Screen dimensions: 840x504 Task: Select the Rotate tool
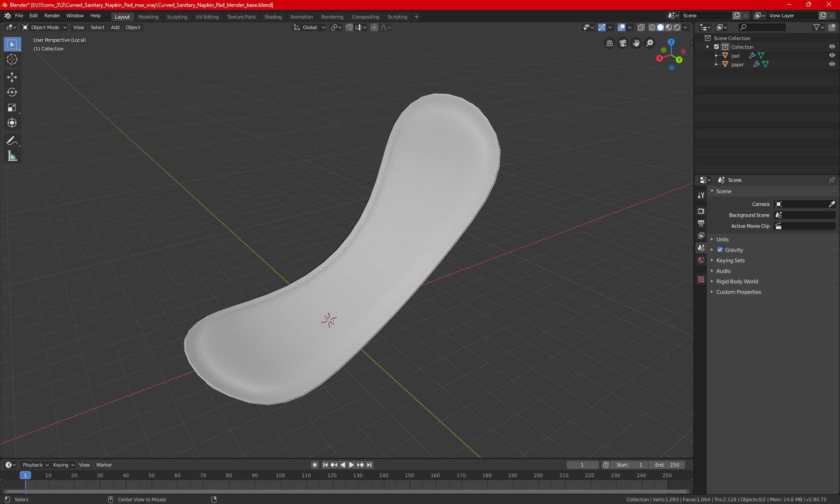(12, 92)
